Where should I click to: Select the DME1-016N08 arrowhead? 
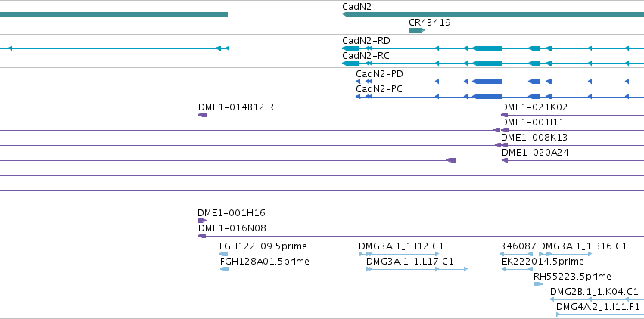point(202,236)
